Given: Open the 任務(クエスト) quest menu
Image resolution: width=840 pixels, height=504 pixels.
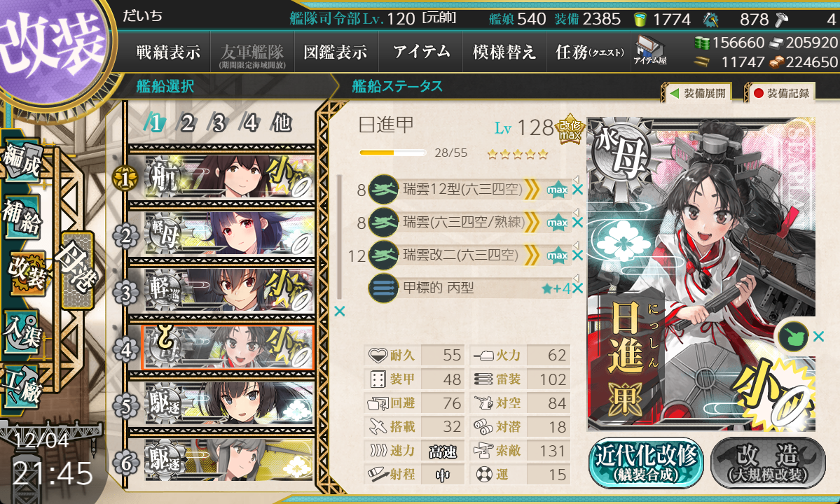Looking at the screenshot, I should tap(589, 52).
